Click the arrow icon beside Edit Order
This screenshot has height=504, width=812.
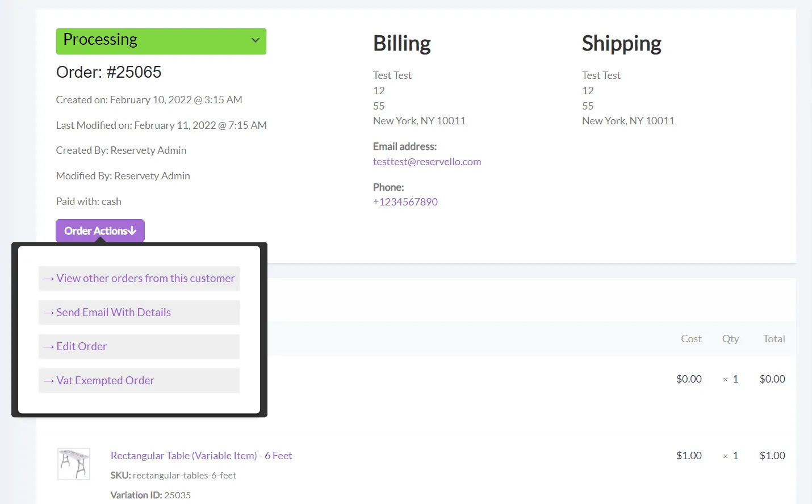tap(48, 346)
